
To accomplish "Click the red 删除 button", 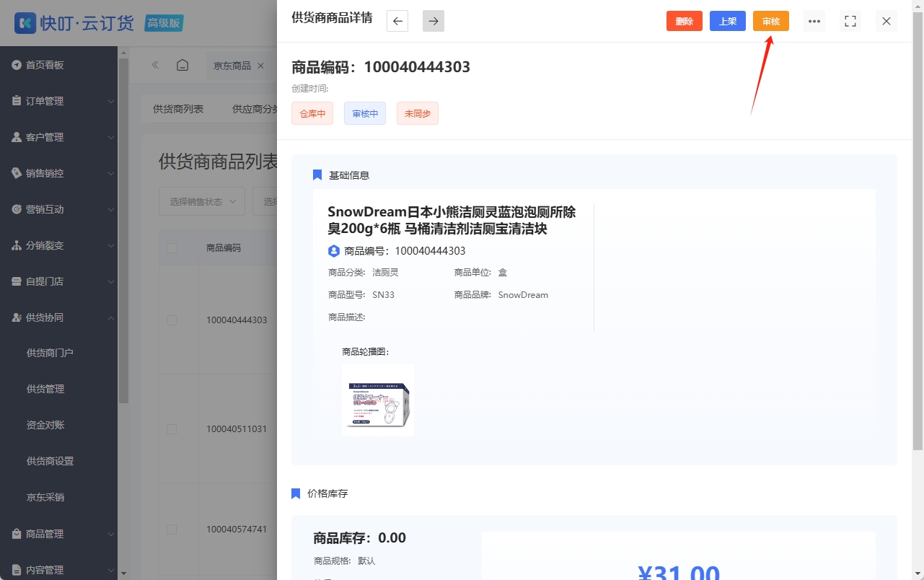I will point(685,21).
